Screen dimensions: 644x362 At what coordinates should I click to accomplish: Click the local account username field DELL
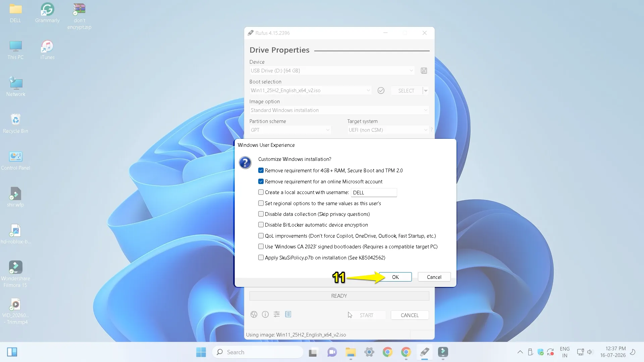point(374,192)
